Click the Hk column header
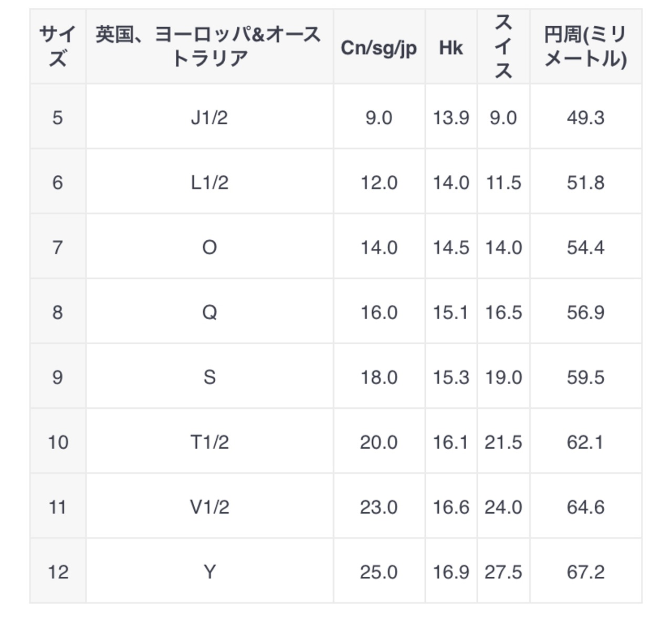The height and width of the screenshot is (624, 672). pyautogui.click(x=451, y=48)
